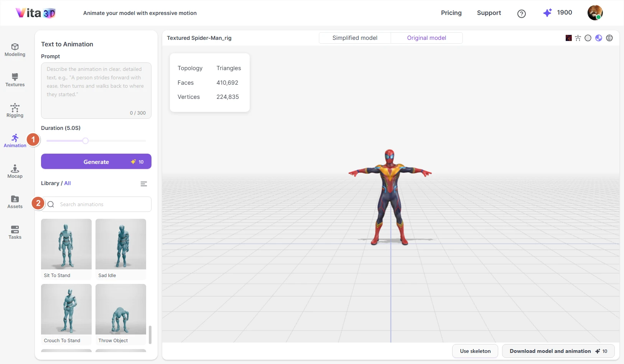Toggle the wireframe globe display mode
The image size is (624, 364).
pyautogui.click(x=609, y=38)
